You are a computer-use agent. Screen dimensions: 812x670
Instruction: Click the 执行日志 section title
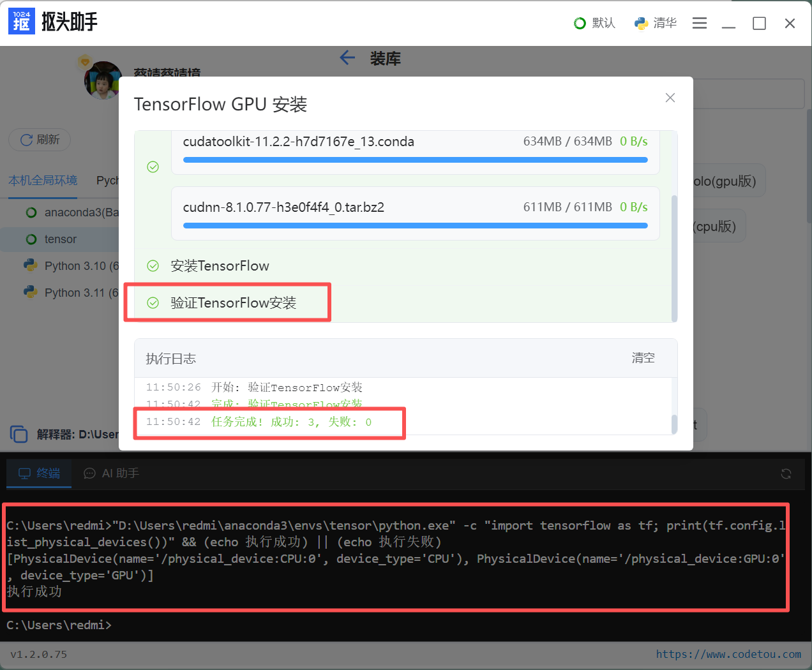tap(170, 359)
